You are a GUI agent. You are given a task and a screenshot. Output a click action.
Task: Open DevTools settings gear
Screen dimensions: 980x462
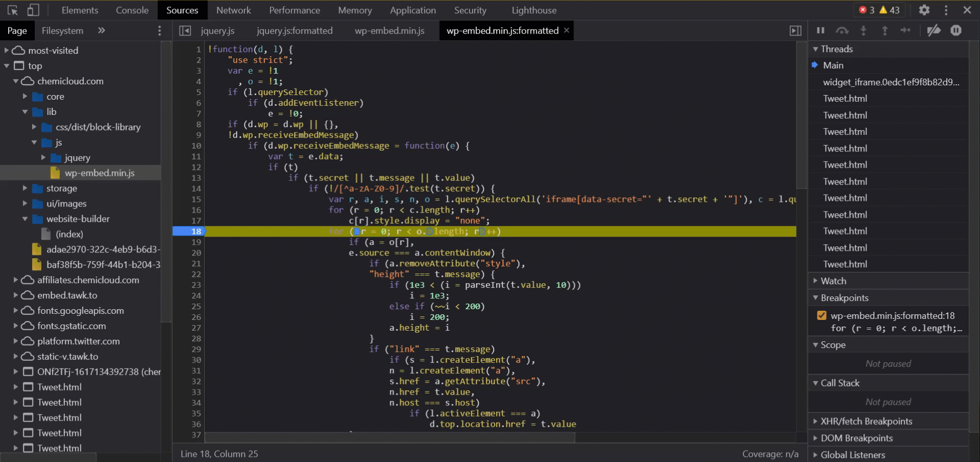pos(924,10)
